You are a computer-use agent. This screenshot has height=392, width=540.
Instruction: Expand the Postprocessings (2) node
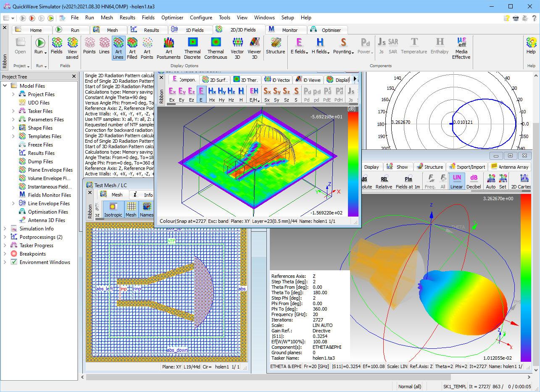coord(5,237)
